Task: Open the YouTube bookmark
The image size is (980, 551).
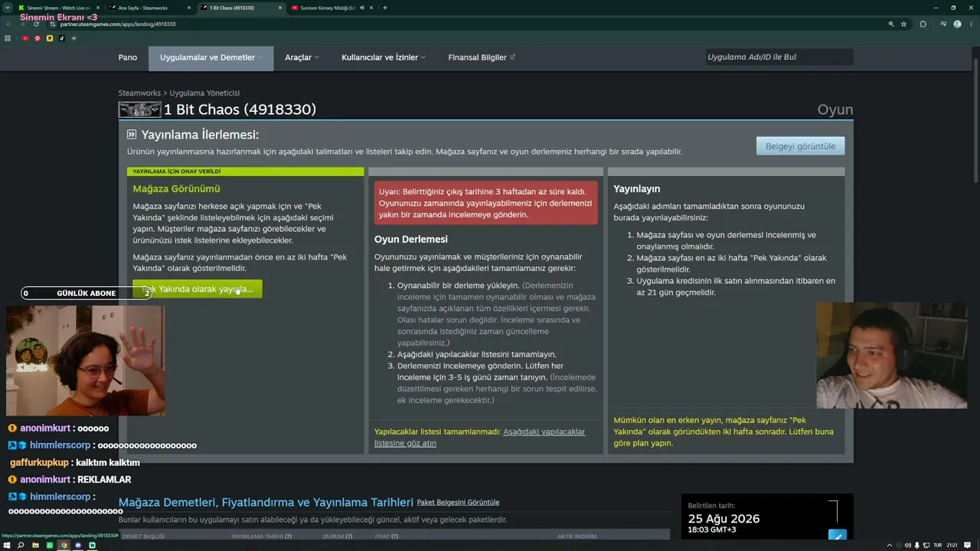Action: pyautogui.click(x=25, y=38)
